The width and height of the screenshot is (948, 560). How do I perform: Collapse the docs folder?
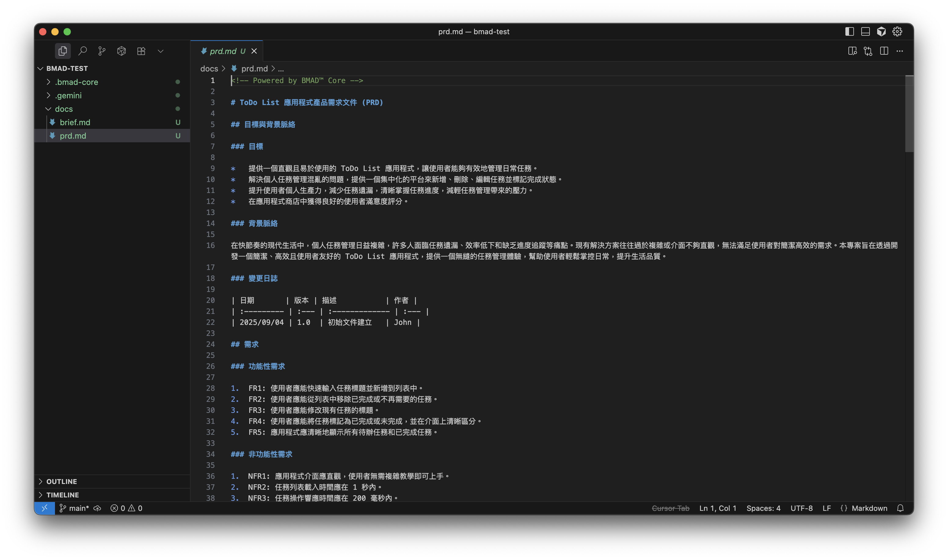(x=112, y=109)
